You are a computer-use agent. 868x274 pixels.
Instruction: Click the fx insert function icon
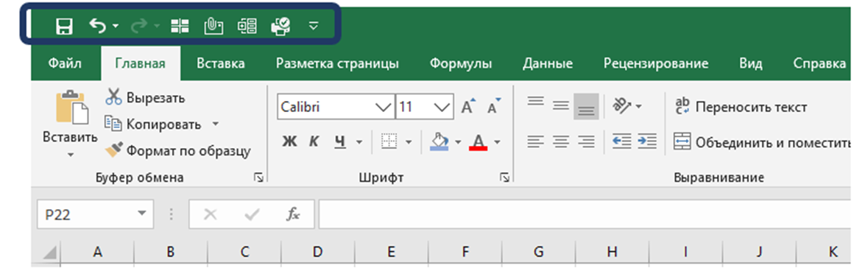293,214
